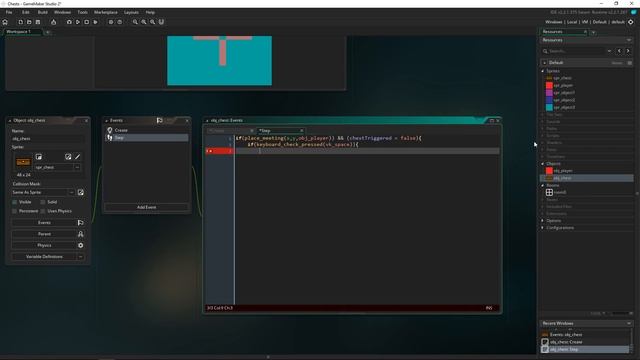Click the Add Event button
Image resolution: width=640 pixels, height=360 pixels.
point(147,207)
